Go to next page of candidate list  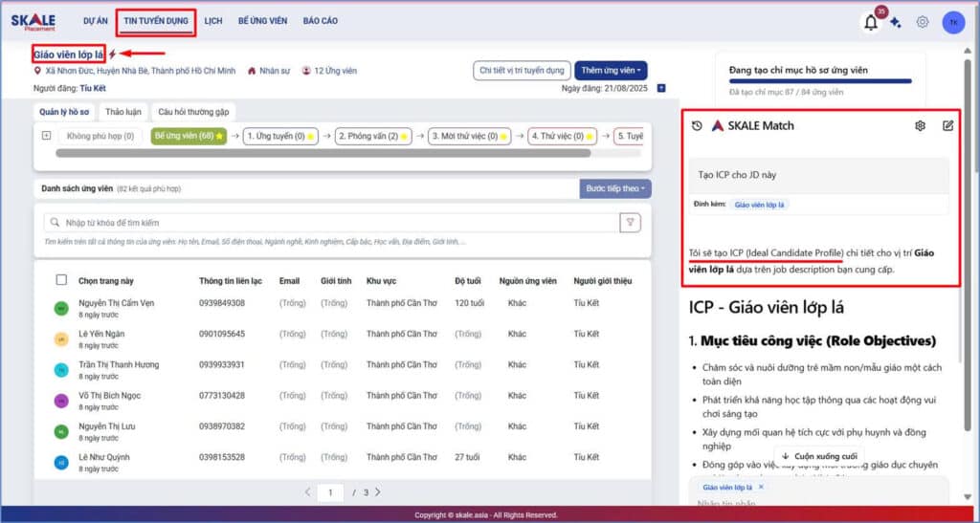click(378, 492)
